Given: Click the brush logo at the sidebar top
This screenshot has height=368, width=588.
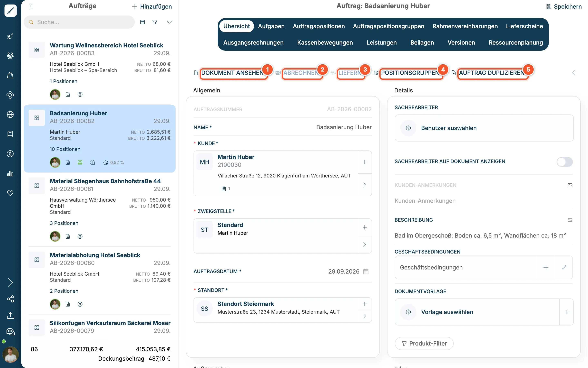Looking at the screenshot, I should click(x=10, y=11).
